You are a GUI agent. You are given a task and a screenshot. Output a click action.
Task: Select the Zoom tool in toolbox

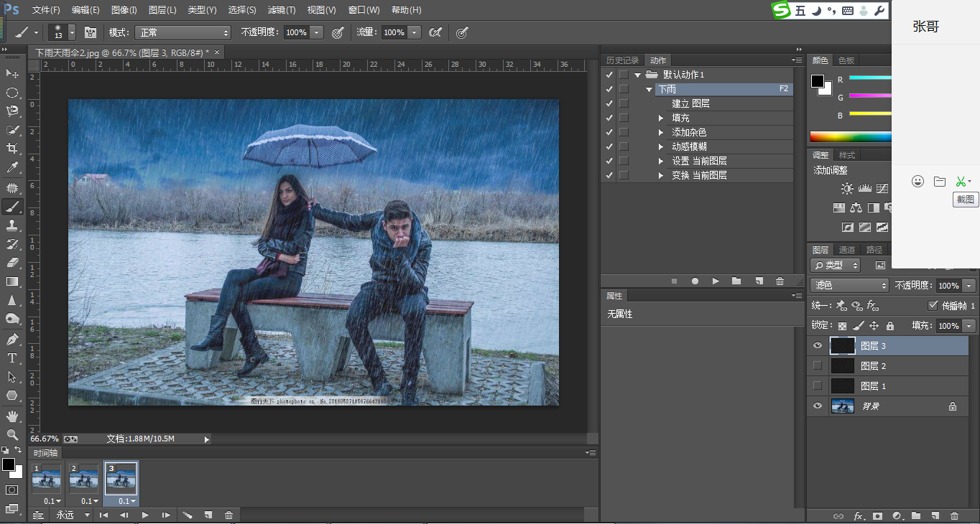(12, 434)
